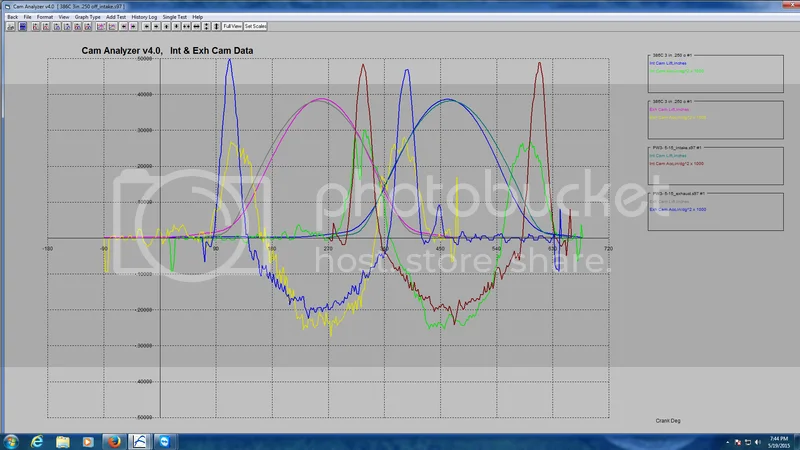Open the History Log menu
This screenshot has width=800, height=450.
pyautogui.click(x=146, y=17)
